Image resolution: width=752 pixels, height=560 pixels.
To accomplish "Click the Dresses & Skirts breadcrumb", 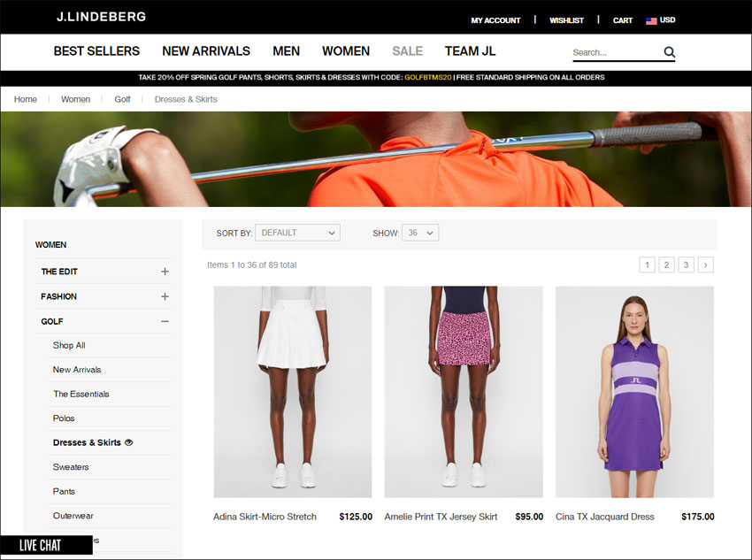I will (186, 99).
